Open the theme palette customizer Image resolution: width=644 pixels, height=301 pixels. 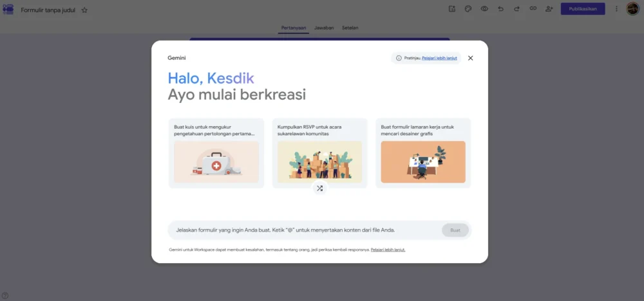tap(468, 8)
